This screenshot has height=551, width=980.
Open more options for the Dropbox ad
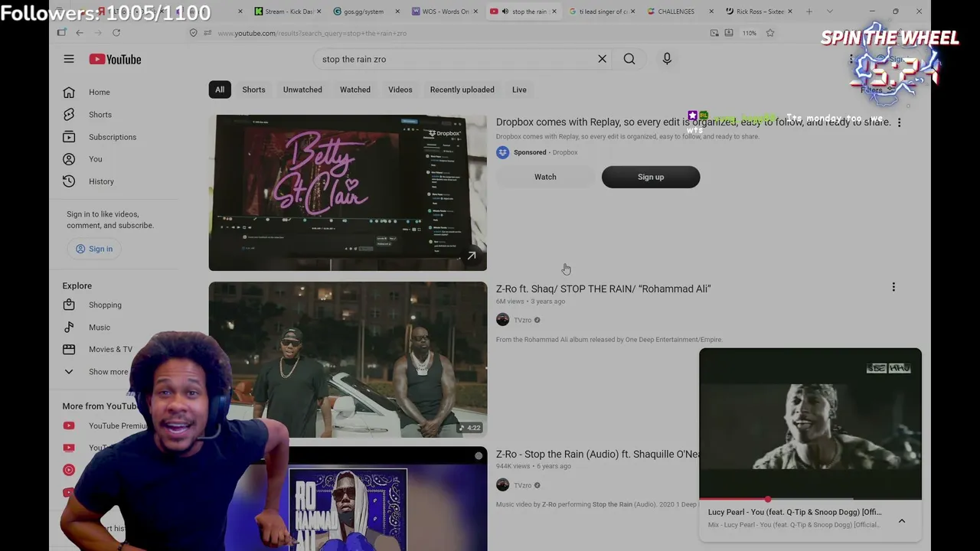click(x=899, y=122)
